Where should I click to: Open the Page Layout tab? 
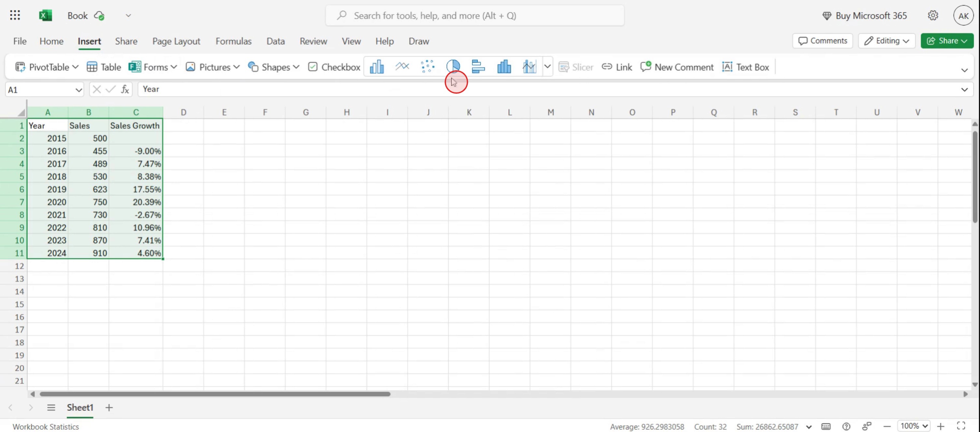tap(176, 41)
